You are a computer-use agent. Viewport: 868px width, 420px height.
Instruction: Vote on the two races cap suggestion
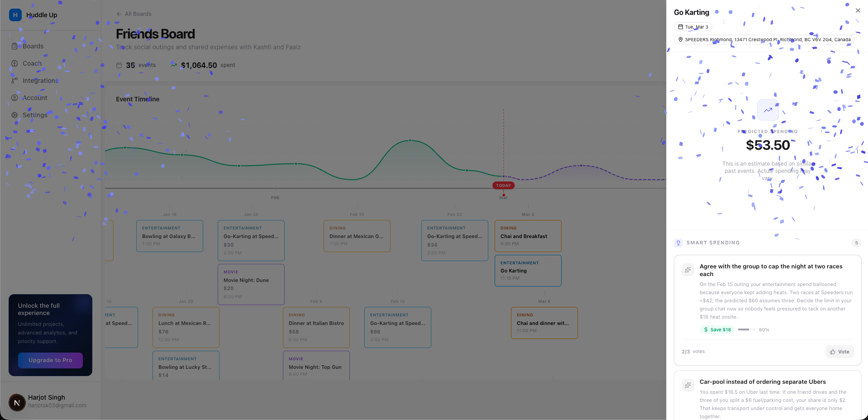pos(839,352)
